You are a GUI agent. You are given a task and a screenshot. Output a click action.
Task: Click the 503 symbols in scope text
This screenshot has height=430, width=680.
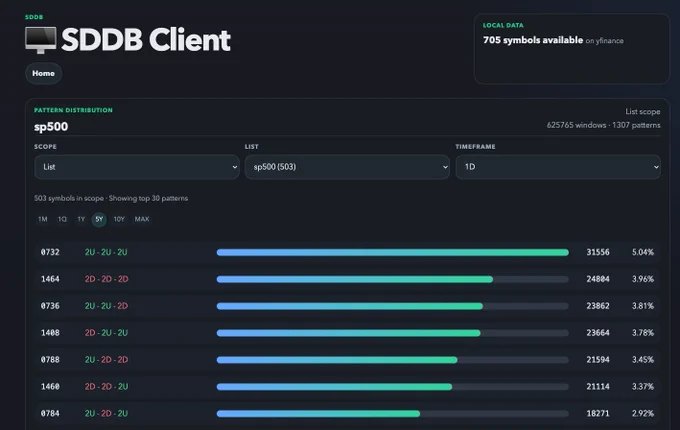69,199
